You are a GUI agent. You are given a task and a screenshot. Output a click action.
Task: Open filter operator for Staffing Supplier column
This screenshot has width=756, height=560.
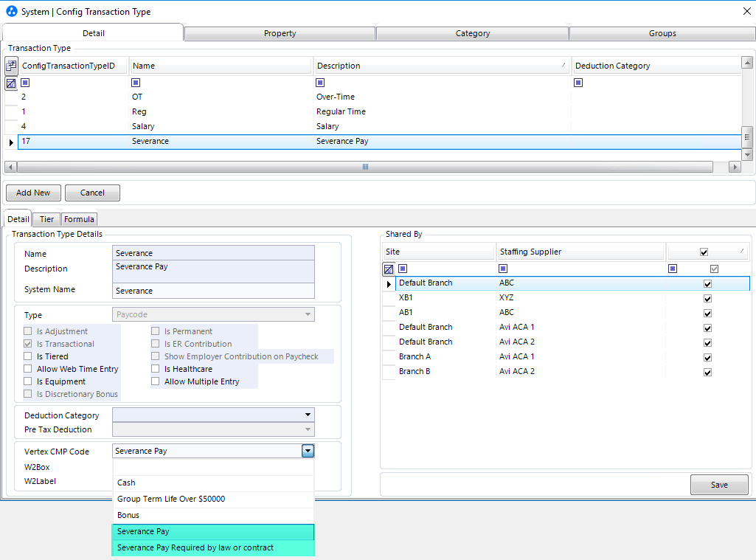point(503,269)
